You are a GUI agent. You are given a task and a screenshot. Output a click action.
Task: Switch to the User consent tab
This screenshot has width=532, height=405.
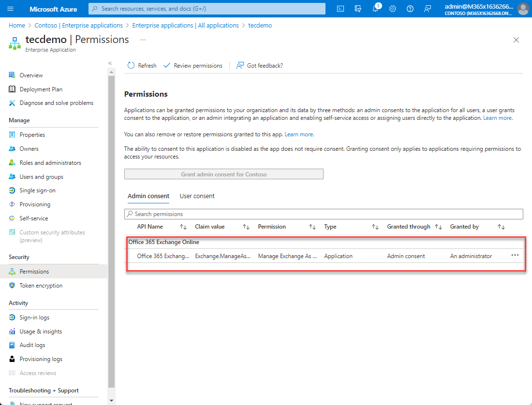(x=197, y=196)
